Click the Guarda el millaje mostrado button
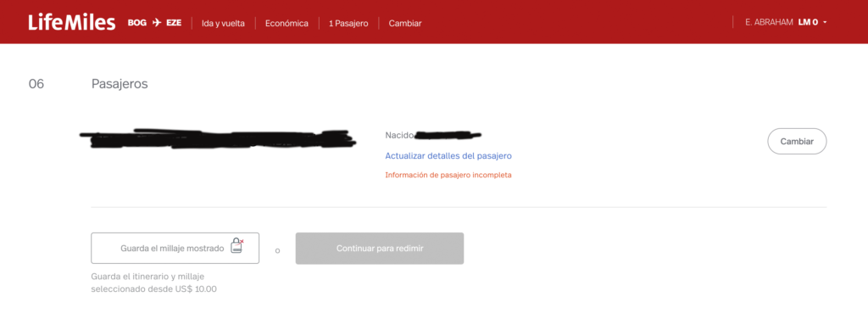Screen dimensions: 868x325 (x=175, y=248)
